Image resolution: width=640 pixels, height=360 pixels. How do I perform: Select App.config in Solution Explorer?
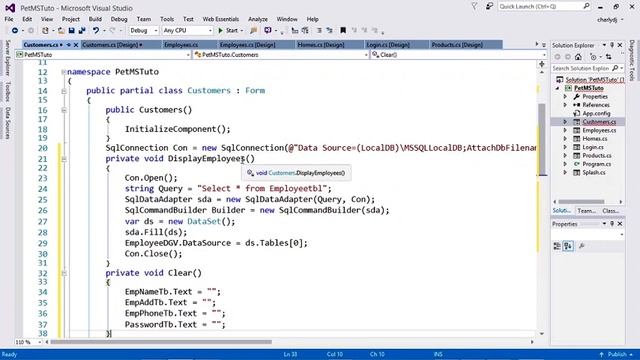click(x=596, y=113)
